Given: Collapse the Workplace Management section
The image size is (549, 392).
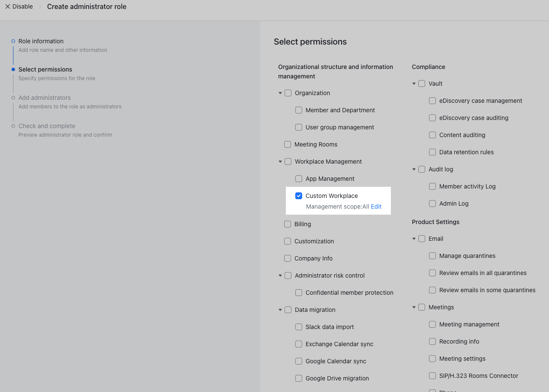Looking at the screenshot, I should click(280, 162).
